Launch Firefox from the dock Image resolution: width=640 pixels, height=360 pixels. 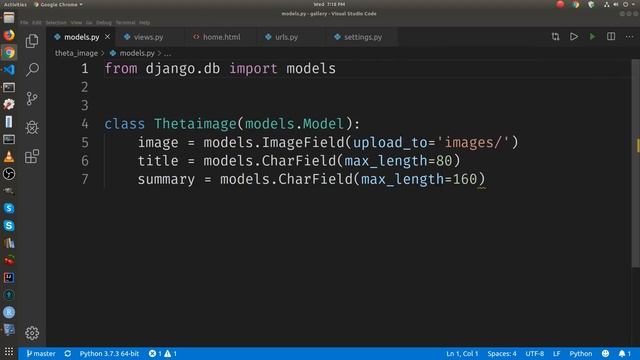(x=9, y=35)
